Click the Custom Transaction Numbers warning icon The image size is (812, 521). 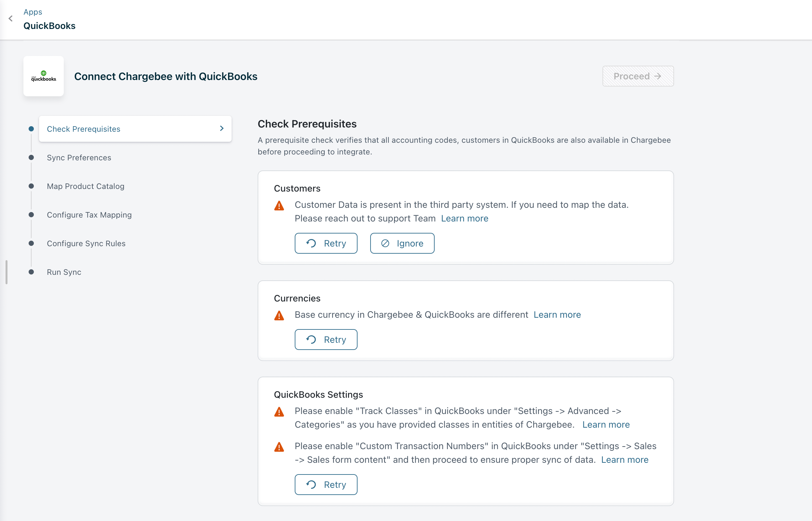click(x=279, y=447)
